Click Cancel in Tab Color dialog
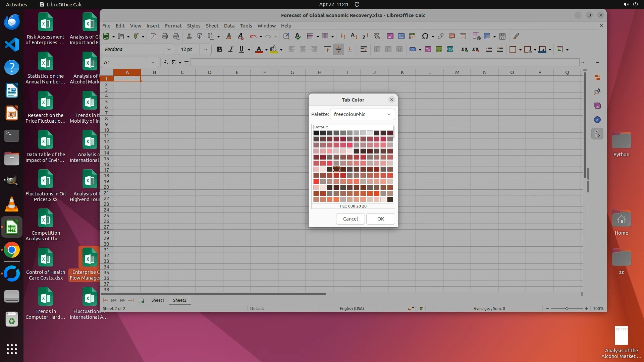 (x=350, y=219)
